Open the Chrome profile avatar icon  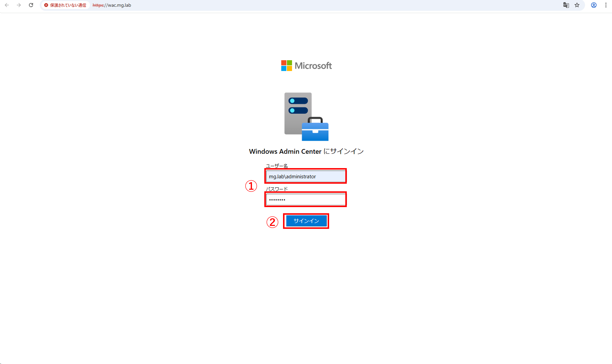[x=594, y=5]
